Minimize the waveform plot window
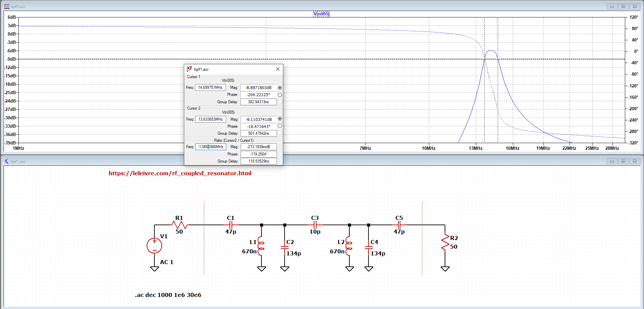 pos(612,6)
